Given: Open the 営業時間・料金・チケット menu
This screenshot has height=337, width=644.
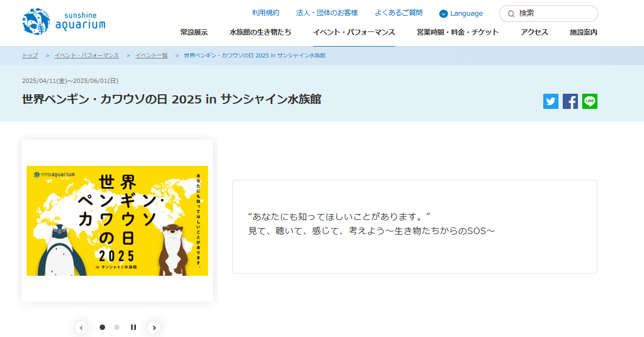Looking at the screenshot, I should click(x=458, y=33).
